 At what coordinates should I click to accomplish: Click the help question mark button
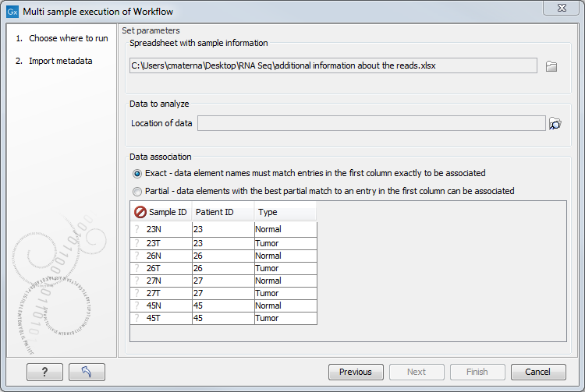pyautogui.click(x=44, y=372)
